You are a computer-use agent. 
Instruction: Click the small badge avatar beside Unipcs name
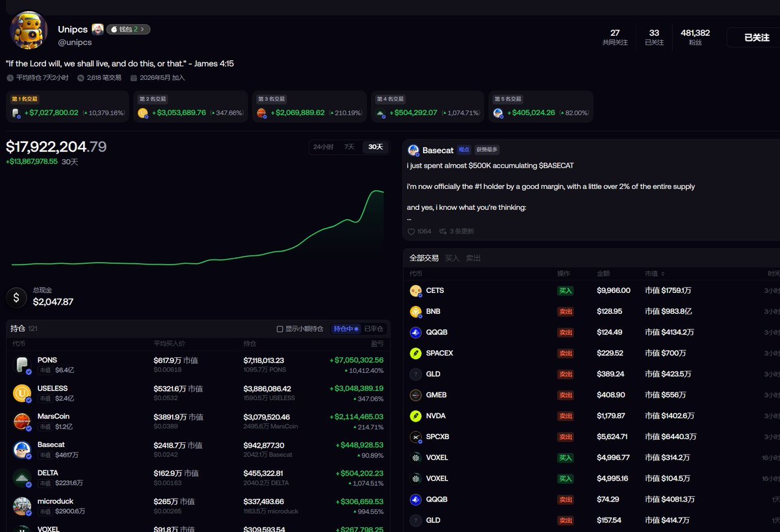(97, 29)
